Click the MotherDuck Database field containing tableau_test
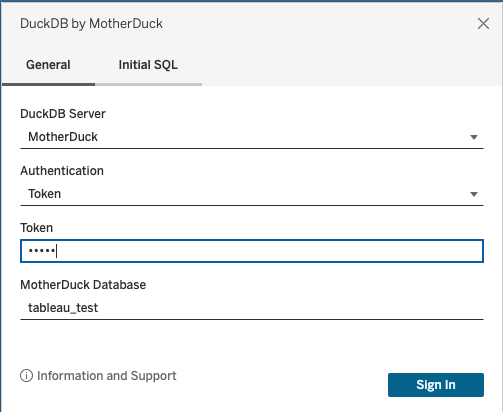503x412 pixels. pos(252,308)
